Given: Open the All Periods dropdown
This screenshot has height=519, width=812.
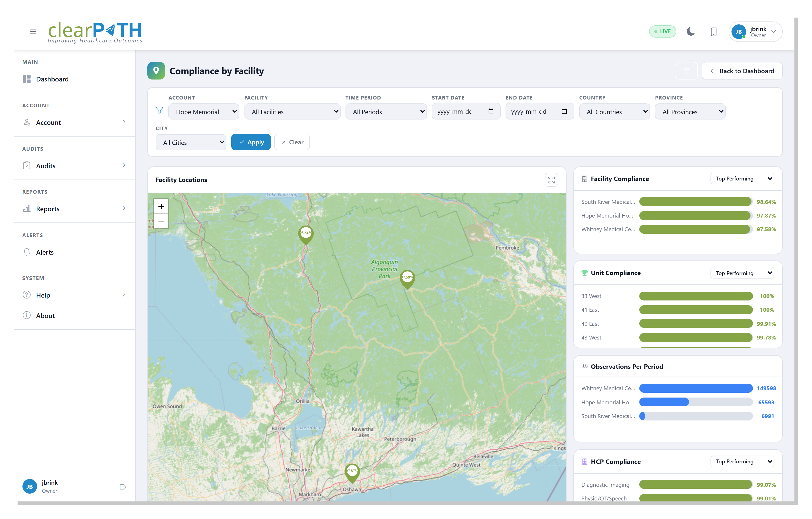Looking at the screenshot, I should point(386,111).
